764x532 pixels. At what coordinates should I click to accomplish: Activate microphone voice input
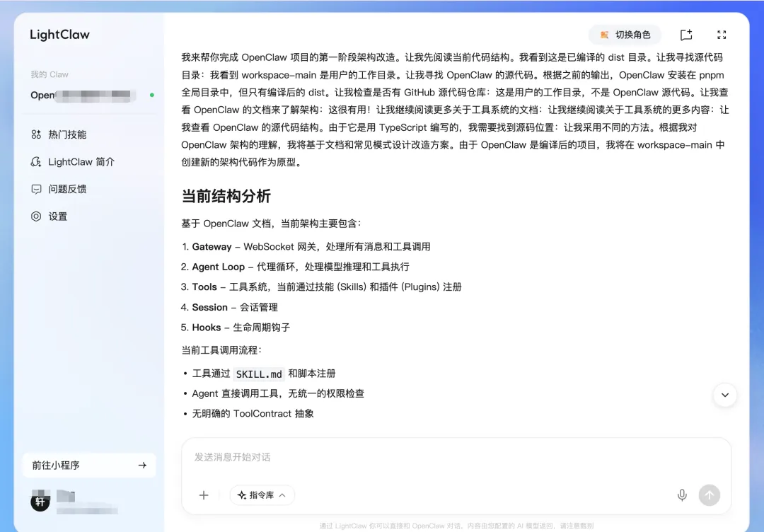coord(682,495)
